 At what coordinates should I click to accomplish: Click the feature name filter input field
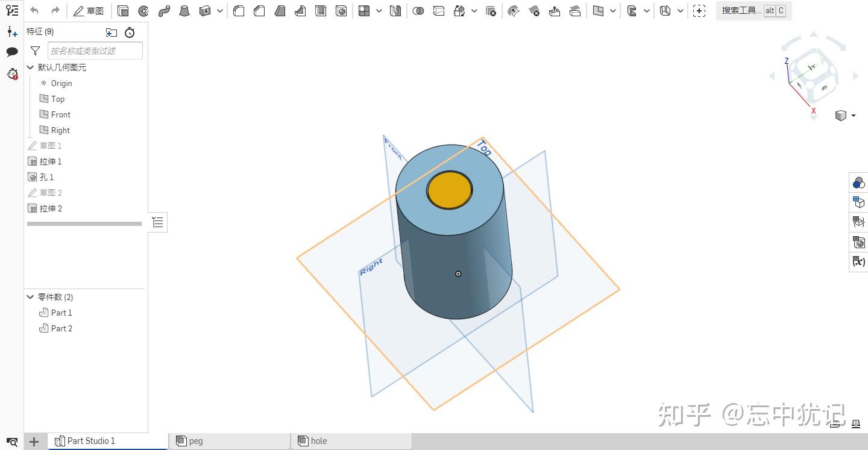click(95, 51)
